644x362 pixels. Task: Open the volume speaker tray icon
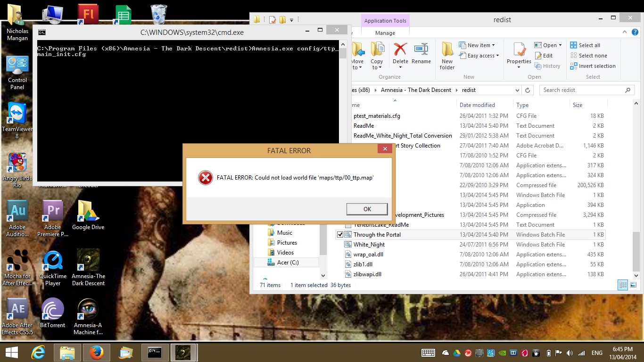click(570, 353)
